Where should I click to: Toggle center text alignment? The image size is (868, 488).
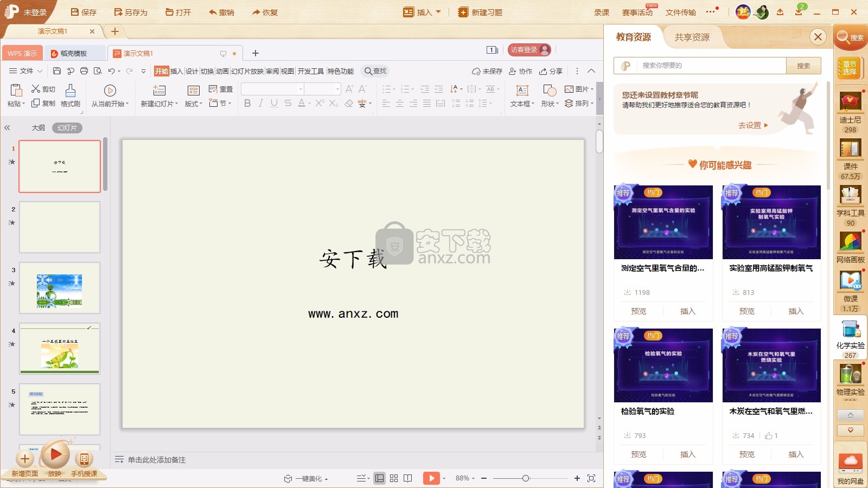[400, 103]
